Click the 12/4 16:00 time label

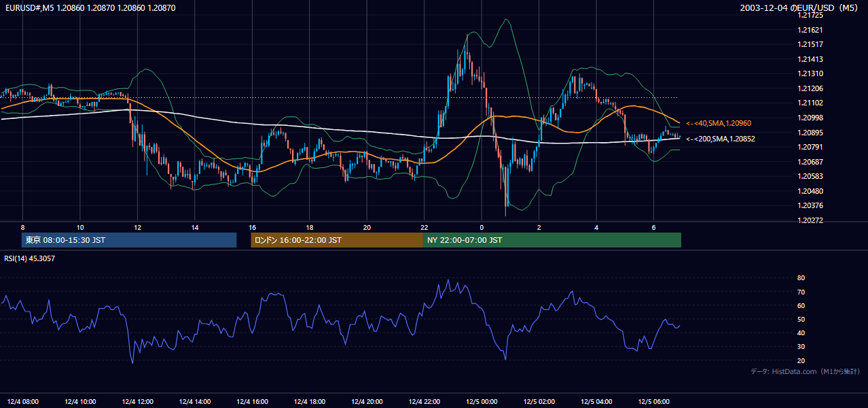pos(253,402)
